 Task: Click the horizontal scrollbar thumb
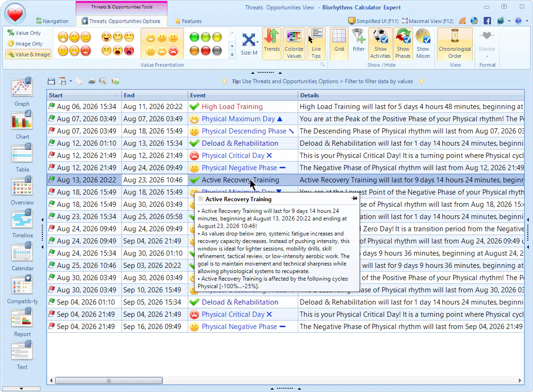coord(109,380)
